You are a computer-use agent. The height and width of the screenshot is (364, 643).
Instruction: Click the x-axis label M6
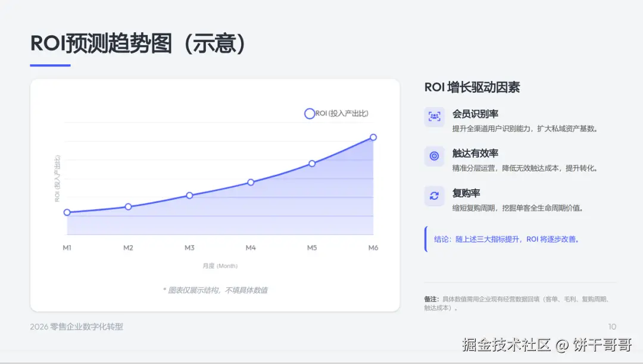(373, 247)
